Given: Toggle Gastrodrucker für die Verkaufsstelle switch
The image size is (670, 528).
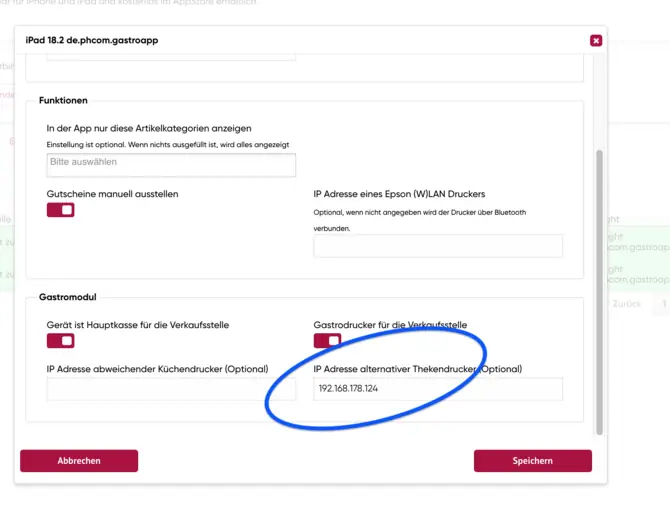Looking at the screenshot, I should point(327,341).
